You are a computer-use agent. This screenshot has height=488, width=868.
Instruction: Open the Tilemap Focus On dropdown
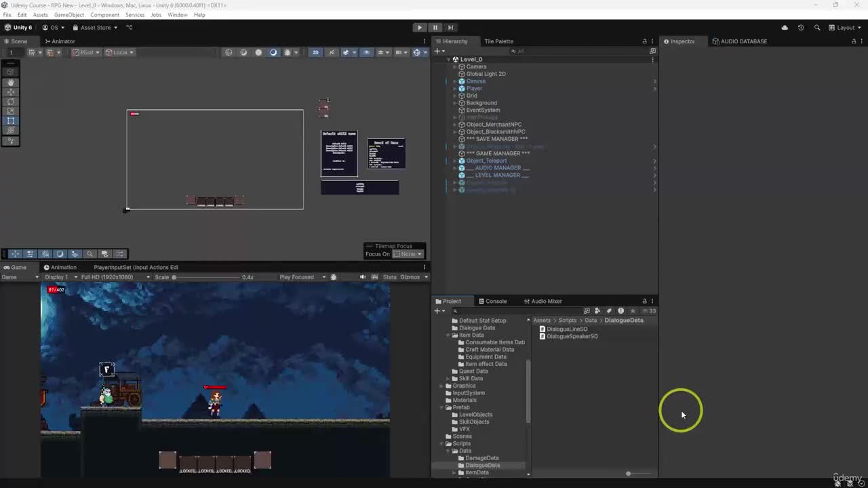408,254
